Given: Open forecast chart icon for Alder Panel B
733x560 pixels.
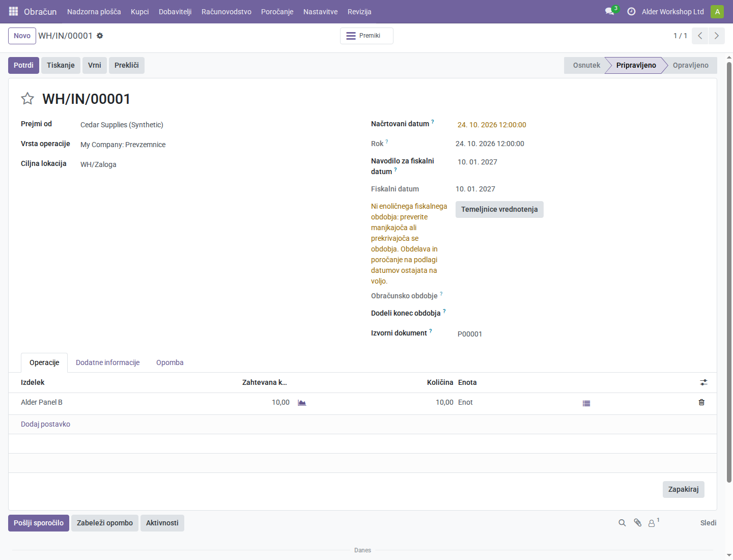Looking at the screenshot, I should (x=302, y=403).
